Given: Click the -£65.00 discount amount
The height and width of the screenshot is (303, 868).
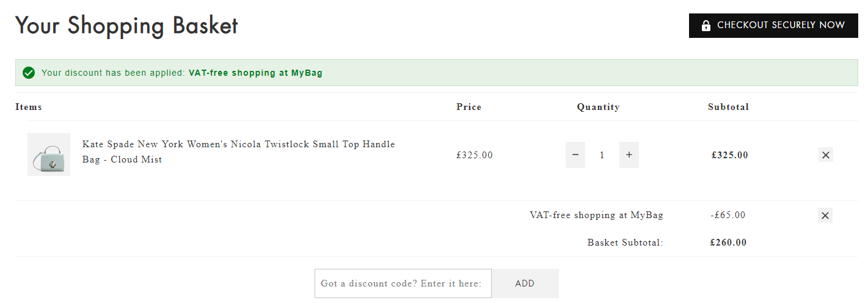Looking at the screenshot, I should click(728, 215).
